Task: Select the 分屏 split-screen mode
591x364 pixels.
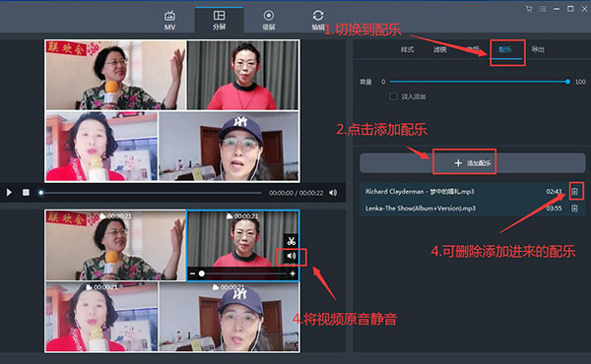Action: 219,20
